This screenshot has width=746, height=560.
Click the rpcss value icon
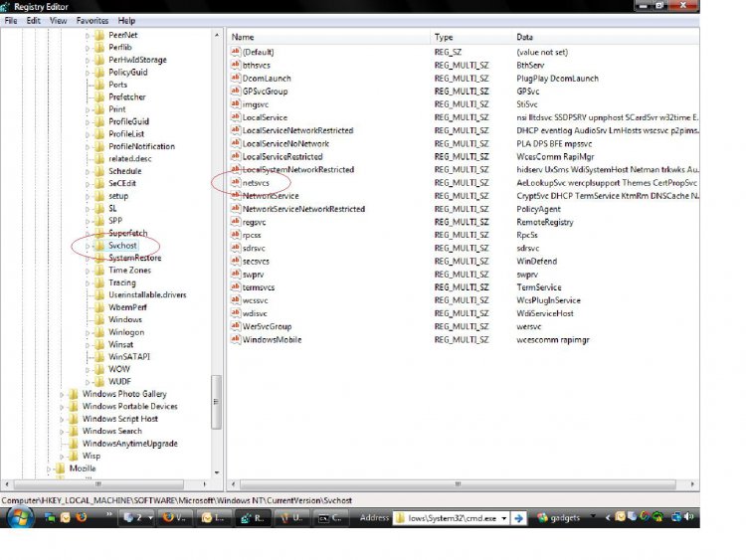[236, 235]
